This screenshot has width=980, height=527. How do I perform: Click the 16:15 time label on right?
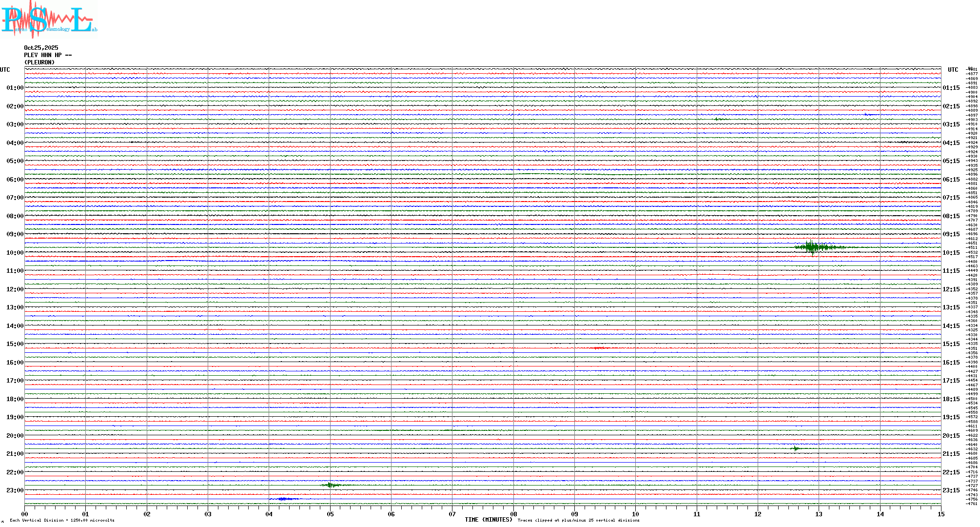(951, 363)
